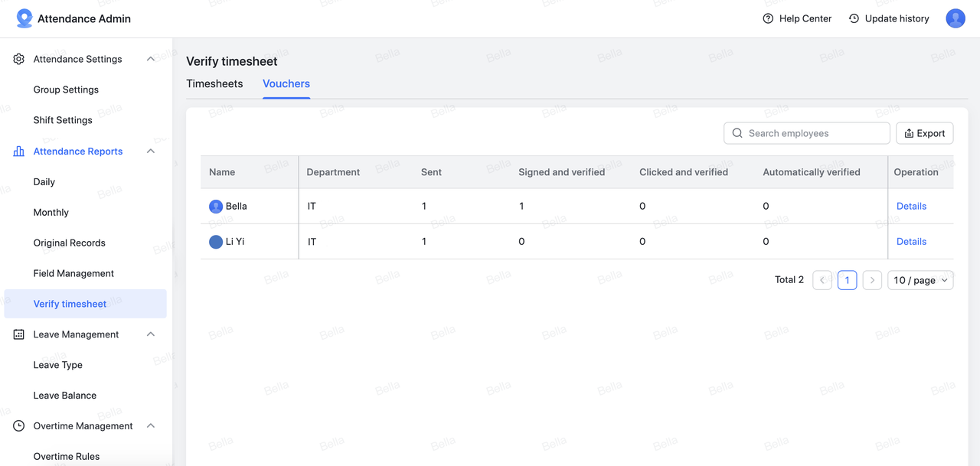Click the Leave Management calendar icon
980x466 pixels.
[x=19, y=334]
